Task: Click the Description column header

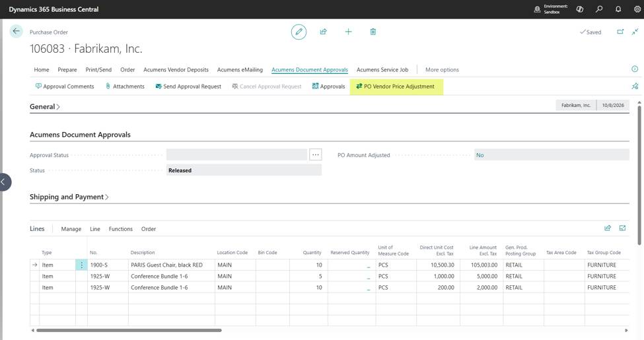Action: click(x=143, y=253)
